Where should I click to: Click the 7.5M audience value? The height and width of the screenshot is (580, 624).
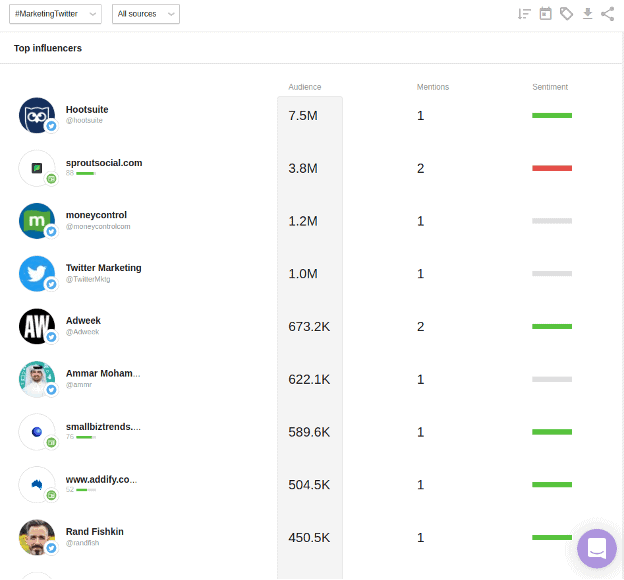coord(303,115)
